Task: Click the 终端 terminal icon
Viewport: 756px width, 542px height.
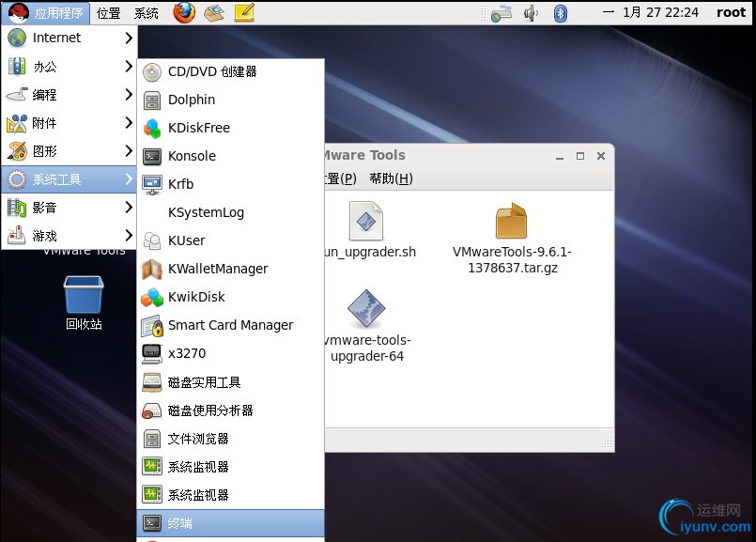Action: tap(152, 523)
